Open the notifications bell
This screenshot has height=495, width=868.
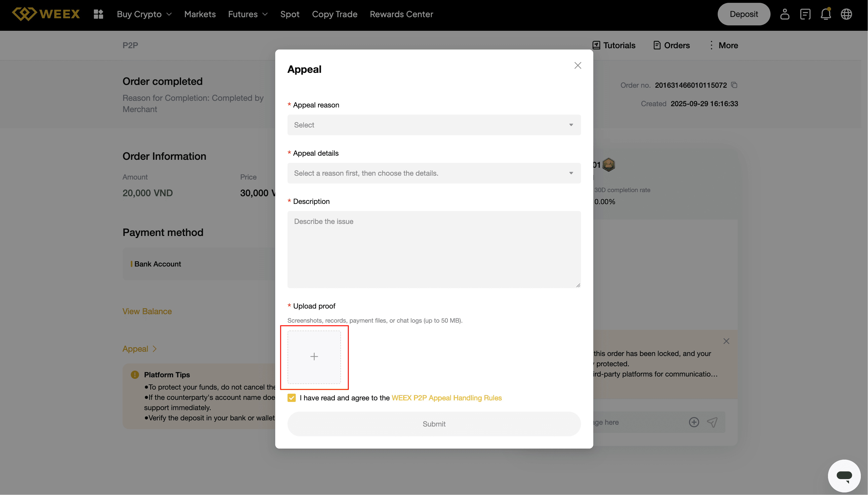tap(825, 14)
